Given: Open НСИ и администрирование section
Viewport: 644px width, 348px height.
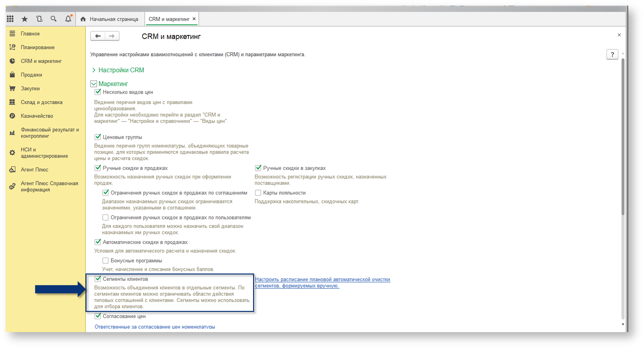Looking at the screenshot, I should 44,153.
